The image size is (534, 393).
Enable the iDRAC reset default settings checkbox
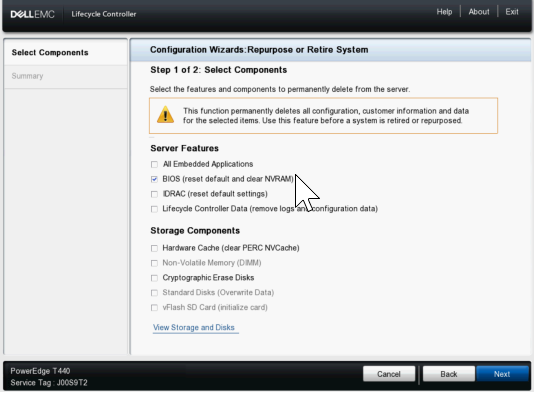[154, 194]
